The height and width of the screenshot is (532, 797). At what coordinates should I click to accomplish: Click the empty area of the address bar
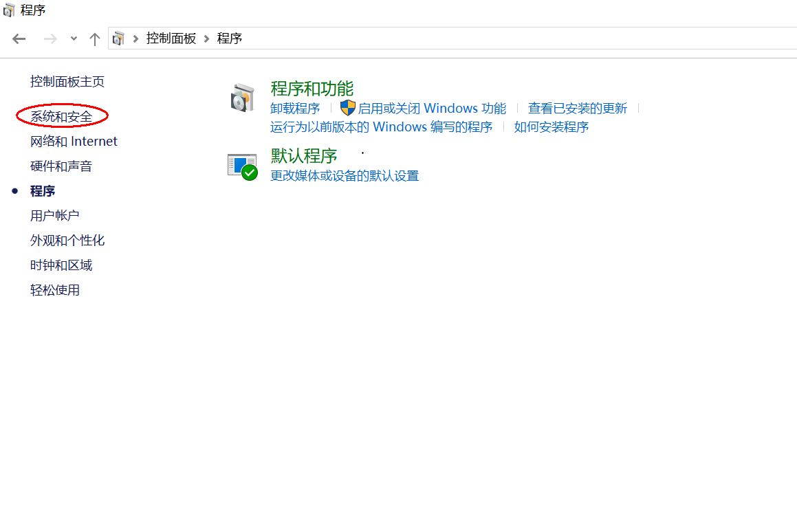click(x=516, y=38)
